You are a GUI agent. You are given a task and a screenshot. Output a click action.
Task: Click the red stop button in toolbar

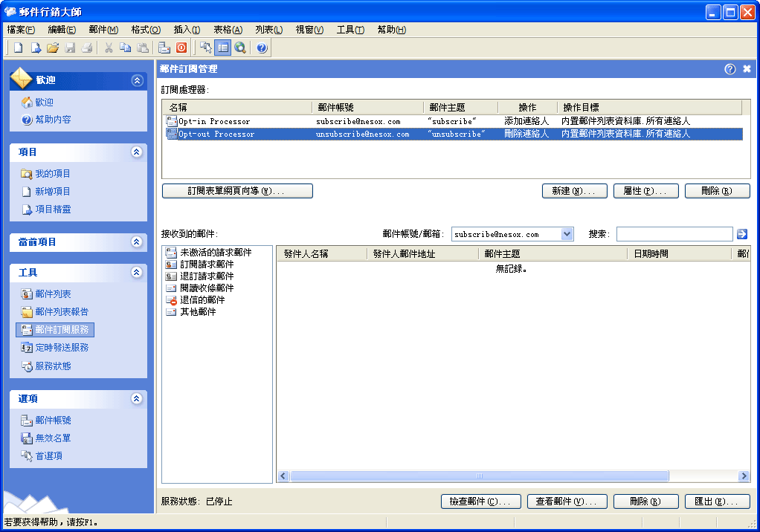181,48
